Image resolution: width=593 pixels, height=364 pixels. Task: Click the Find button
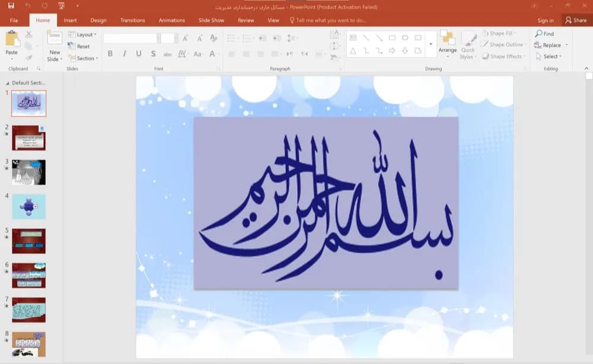[544, 34]
